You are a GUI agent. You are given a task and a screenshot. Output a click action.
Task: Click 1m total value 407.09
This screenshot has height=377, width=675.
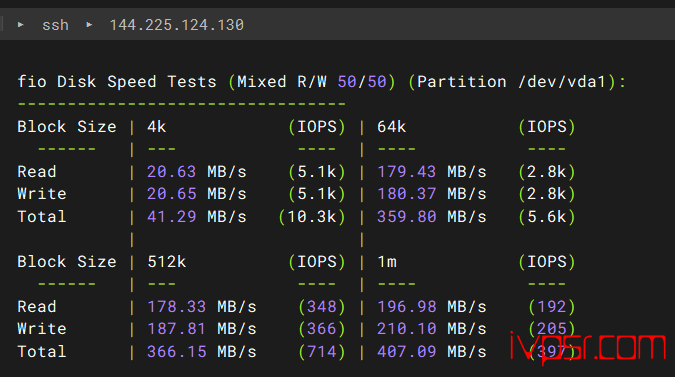tap(406, 352)
